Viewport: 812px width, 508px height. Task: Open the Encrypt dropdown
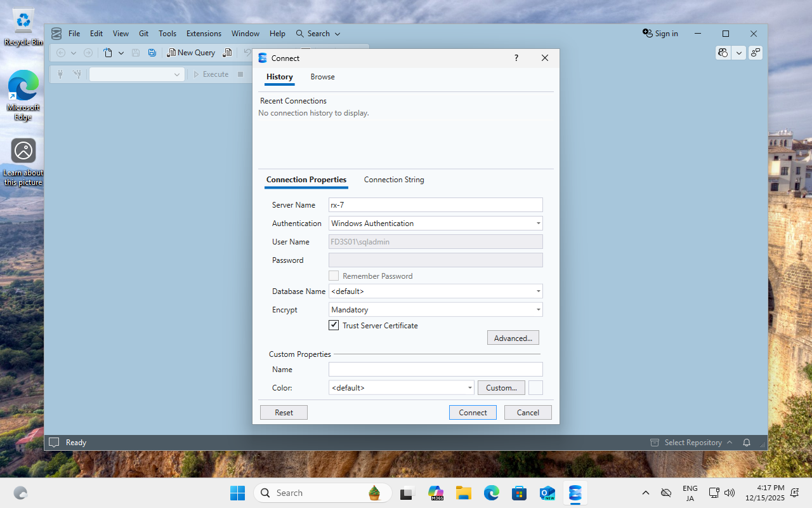(538, 309)
